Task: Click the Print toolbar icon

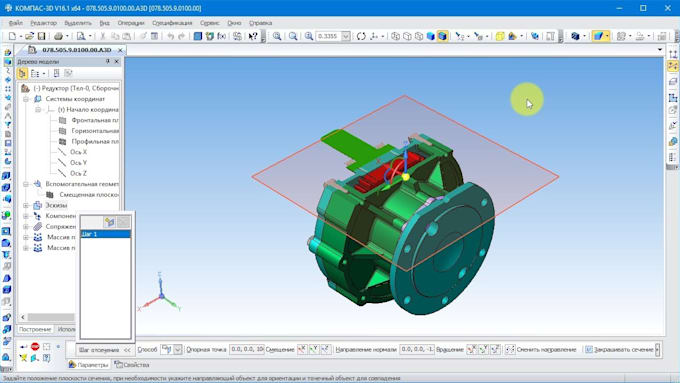Action: coord(58,36)
